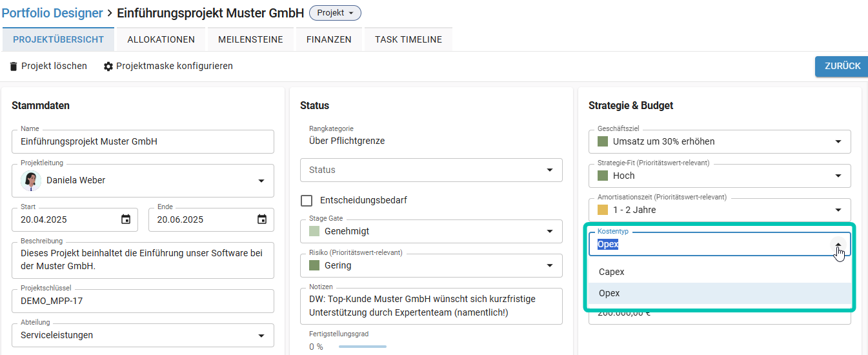Select Opex from Kostentyp list

point(720,293)
